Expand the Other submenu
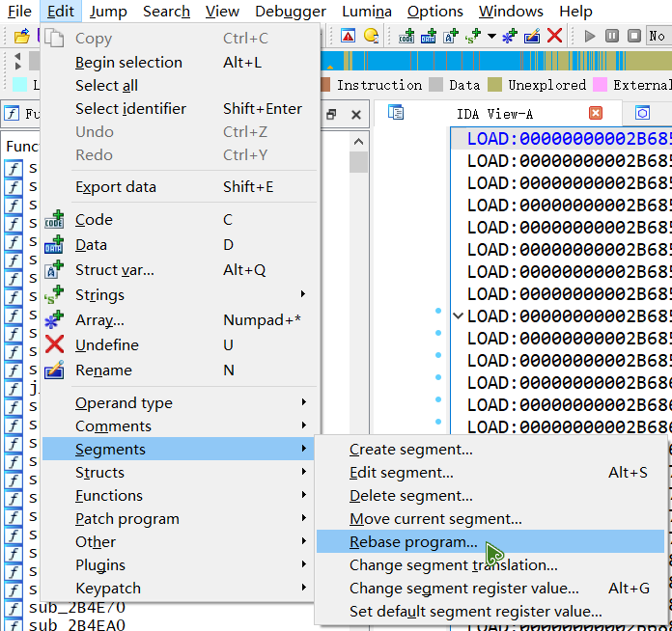 click(x=180, y=542)
